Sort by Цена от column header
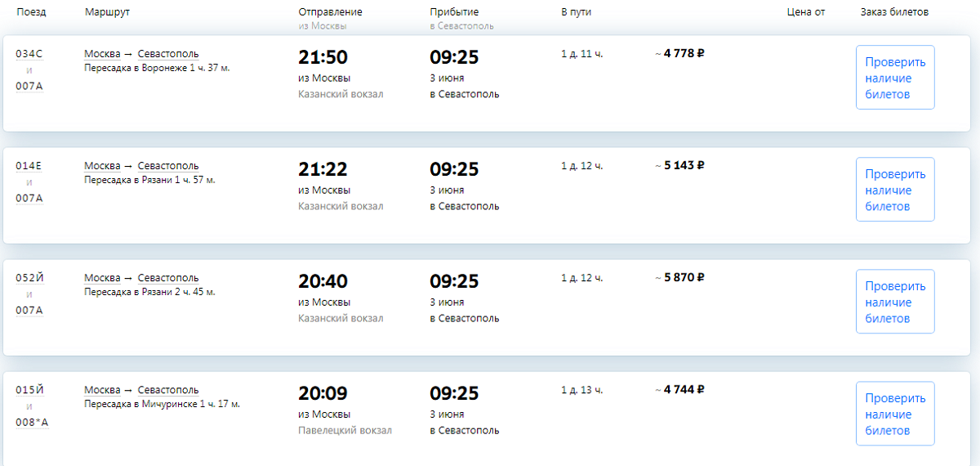 click(806, 12)
